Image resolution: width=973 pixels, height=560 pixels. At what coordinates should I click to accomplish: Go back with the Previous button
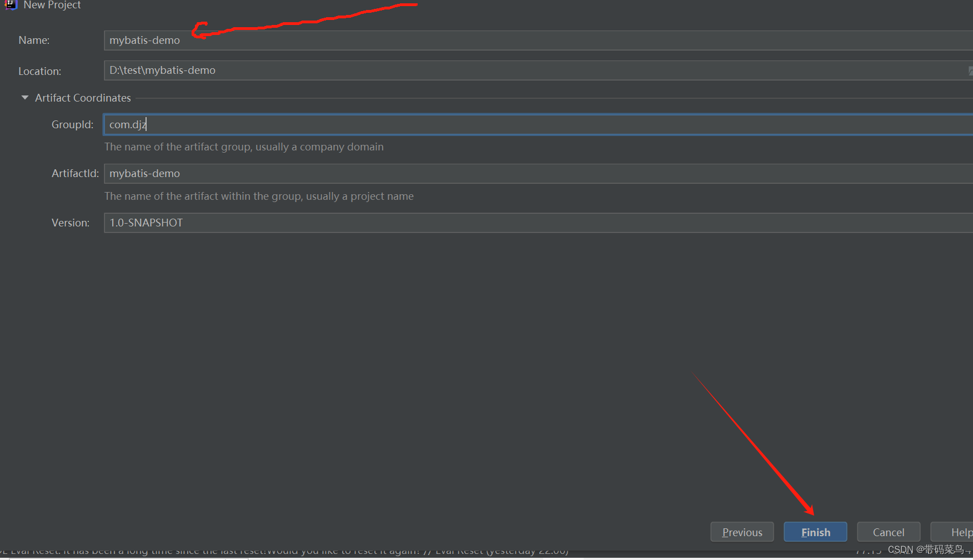[x=742, y=532]
